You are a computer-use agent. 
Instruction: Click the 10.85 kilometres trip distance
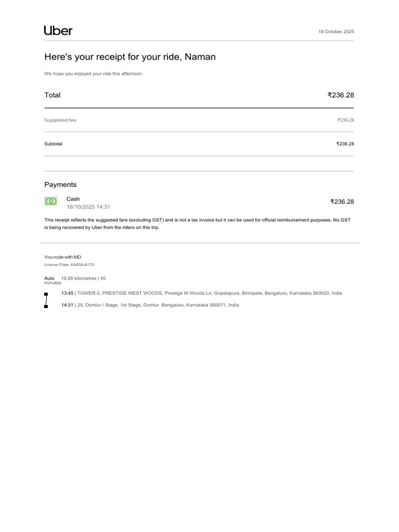(79, 278)
